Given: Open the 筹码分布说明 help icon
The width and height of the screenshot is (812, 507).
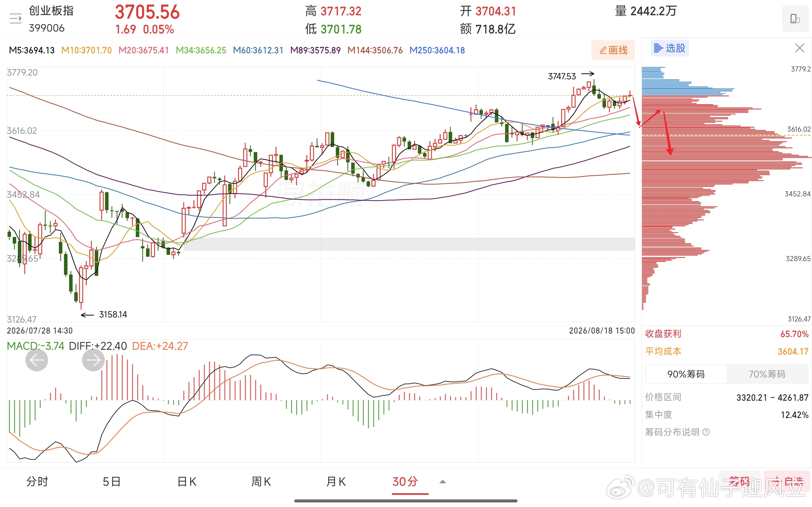Looking at the screenshot, I should click(706, 432).
